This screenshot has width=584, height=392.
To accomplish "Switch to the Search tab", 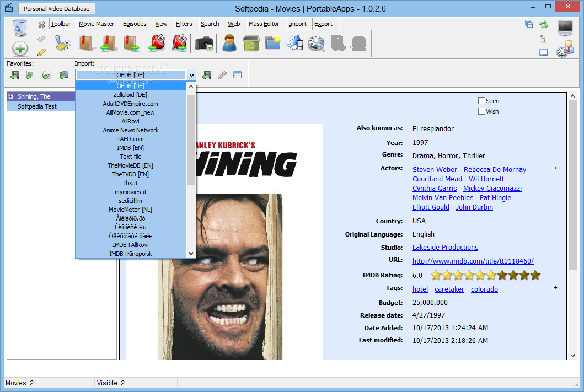I will (210, 24).
